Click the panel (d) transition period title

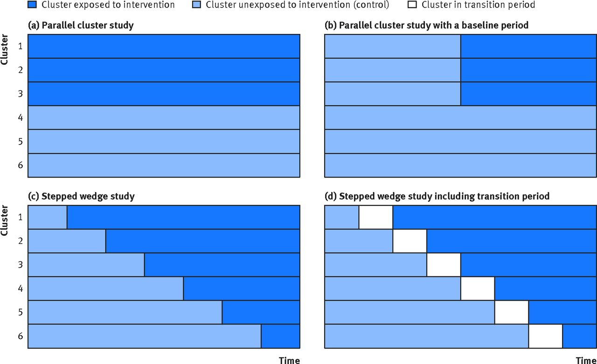coord(437,196)
